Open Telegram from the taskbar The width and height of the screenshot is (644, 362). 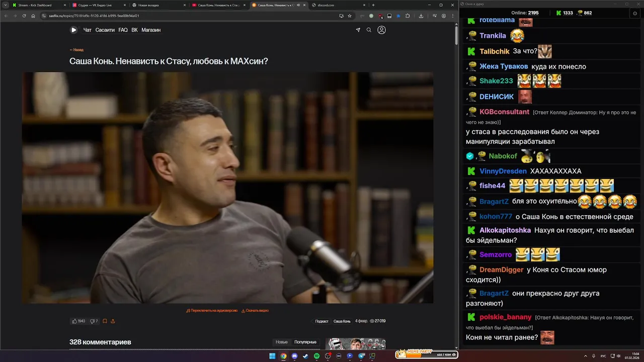click(x=361, y=356)
